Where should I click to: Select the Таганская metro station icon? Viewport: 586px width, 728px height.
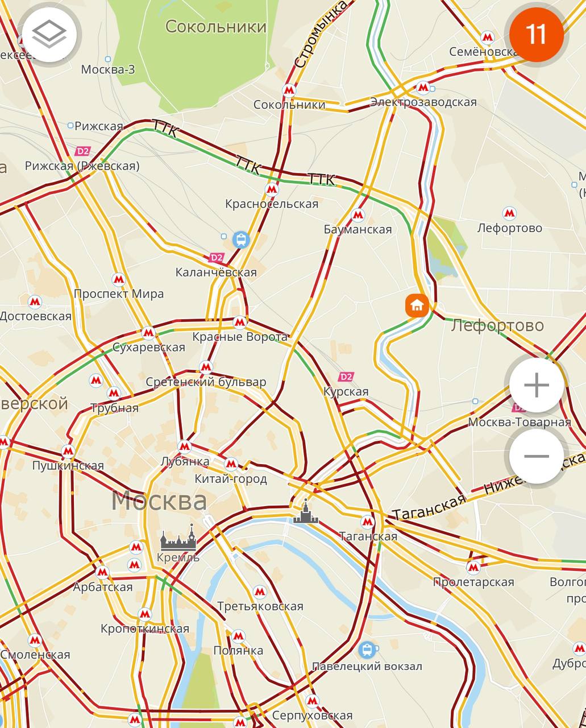click(x=368, y=522)
